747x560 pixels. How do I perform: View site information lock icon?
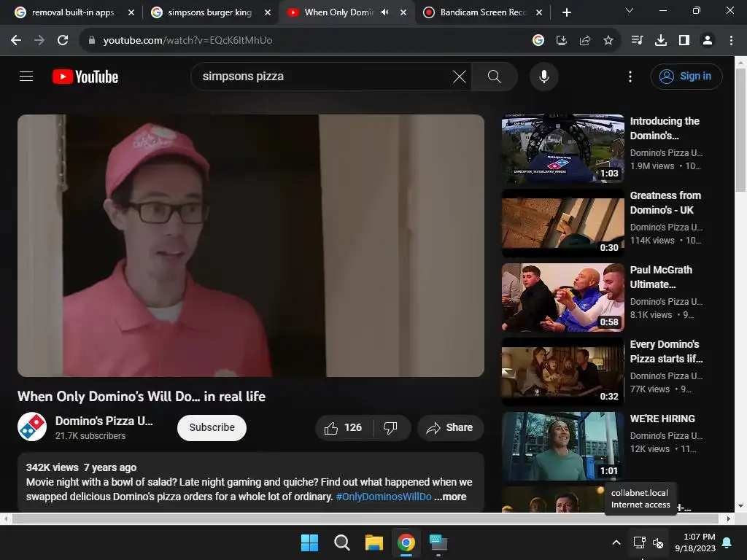click(x=91, y=41)
